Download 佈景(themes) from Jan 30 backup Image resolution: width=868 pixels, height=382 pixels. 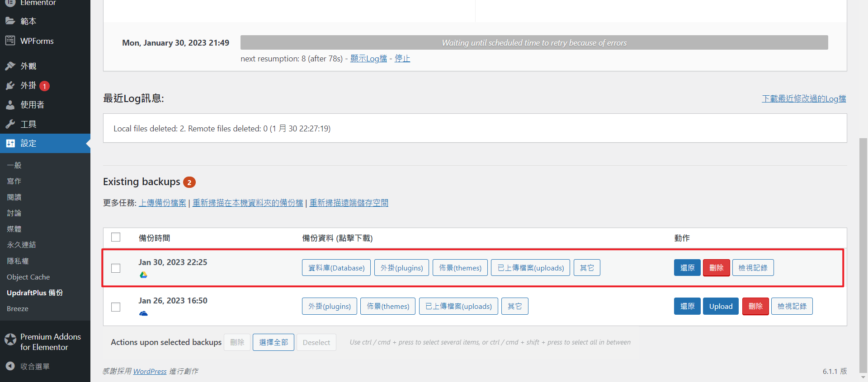point(460,268)
